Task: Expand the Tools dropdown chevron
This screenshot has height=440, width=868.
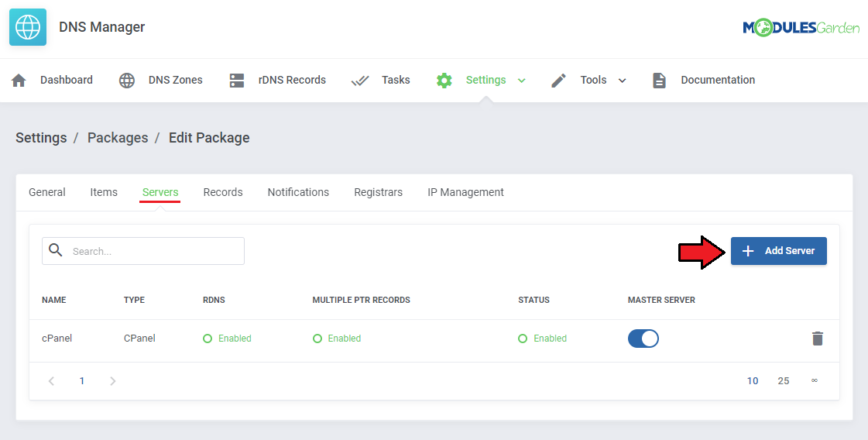Action: 623,81
